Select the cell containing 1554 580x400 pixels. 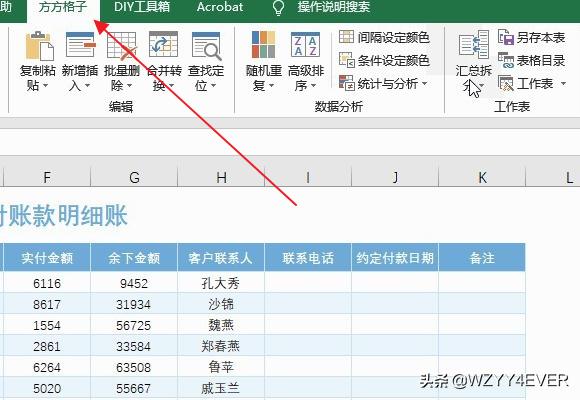[x=47, y=325]
